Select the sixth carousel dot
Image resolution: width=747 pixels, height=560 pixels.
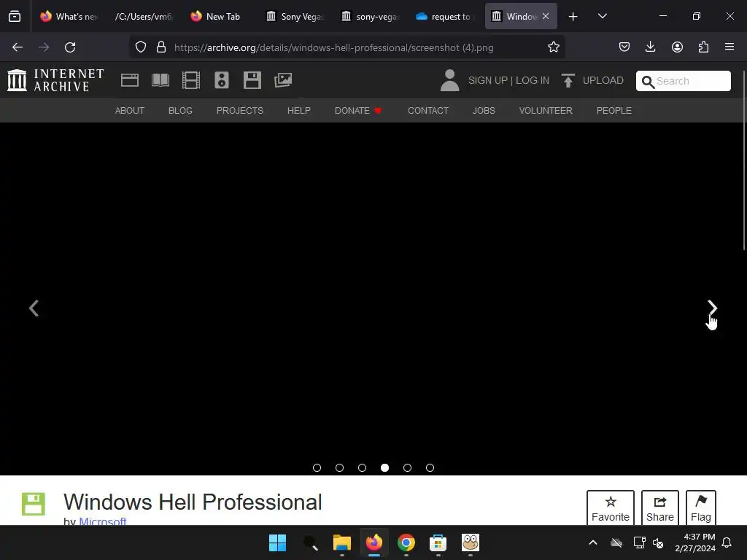pos(430,467)
